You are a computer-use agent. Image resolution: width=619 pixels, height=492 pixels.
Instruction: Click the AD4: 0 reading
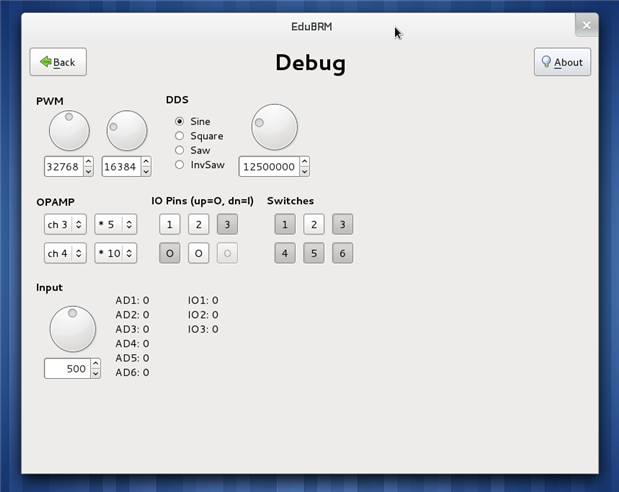pos(132,344)
